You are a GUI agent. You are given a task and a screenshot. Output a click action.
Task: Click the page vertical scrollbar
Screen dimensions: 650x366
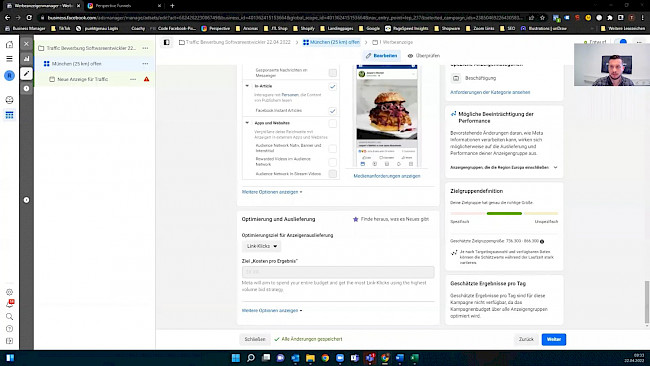point(646,303)
